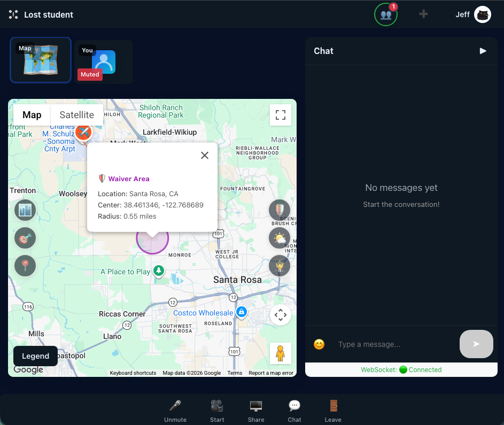Image resolution: width=504 pixels, height=425 pixels.
Task: Click the purple waiver area circle
Action: 152,243
